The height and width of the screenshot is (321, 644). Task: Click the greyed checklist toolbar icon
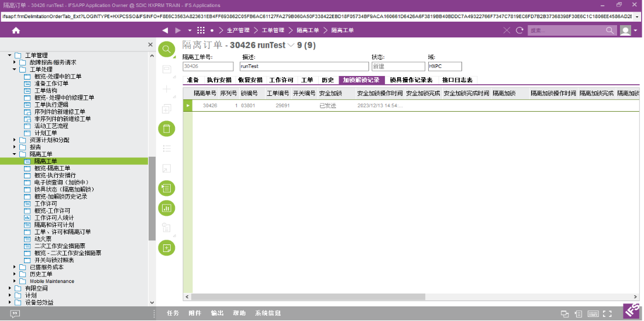click(167, 227)
